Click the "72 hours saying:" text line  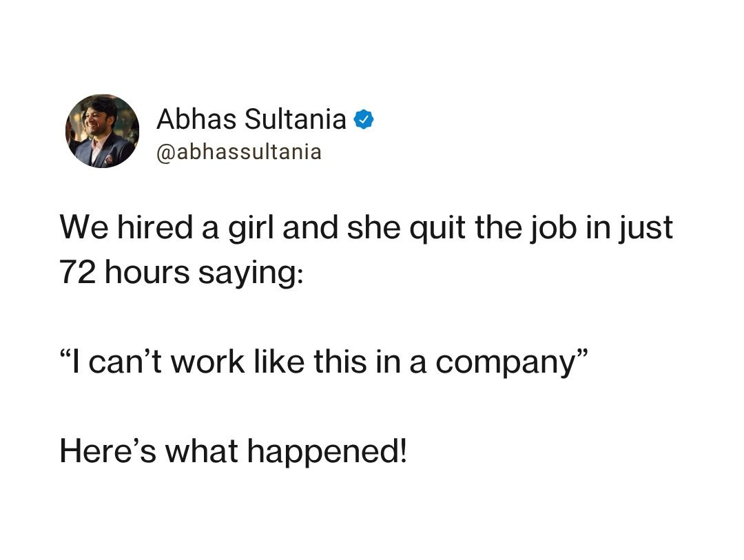pos(181,273)
